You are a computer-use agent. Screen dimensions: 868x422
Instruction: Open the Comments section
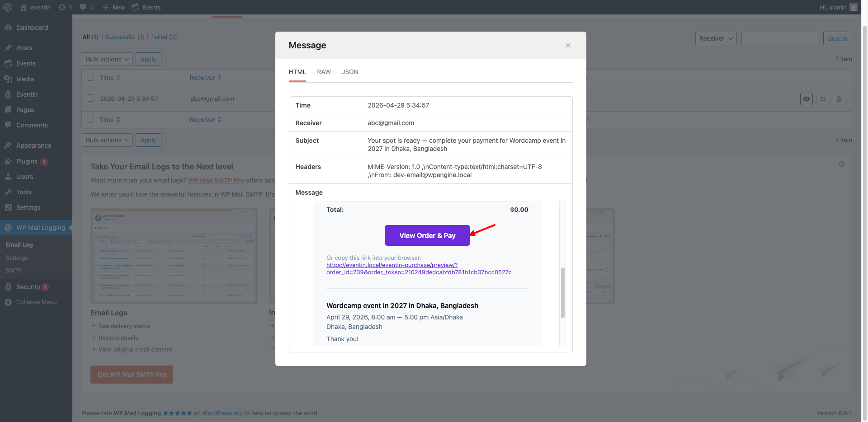[32, 125]
